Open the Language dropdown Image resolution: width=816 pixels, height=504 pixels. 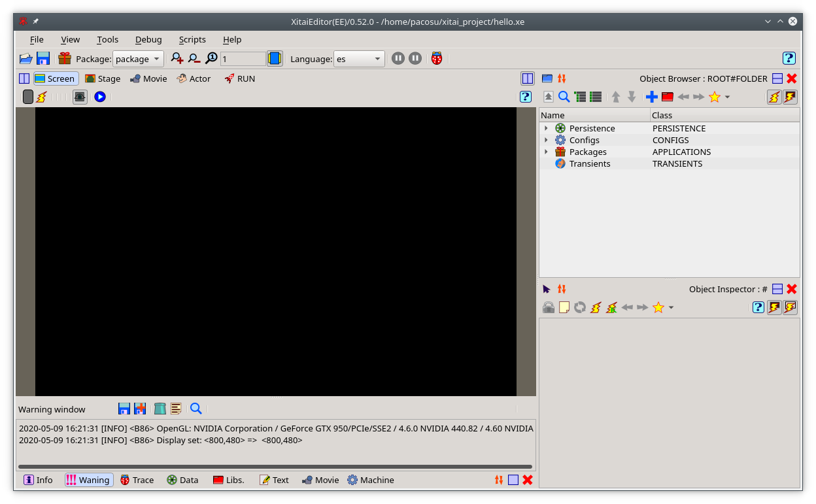[359, 59]
